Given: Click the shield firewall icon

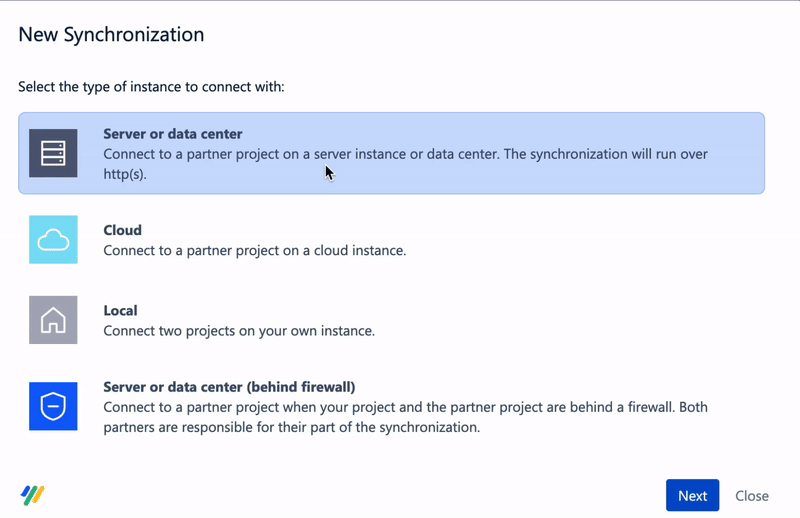Looking at the screenshot, I should 53,406.
